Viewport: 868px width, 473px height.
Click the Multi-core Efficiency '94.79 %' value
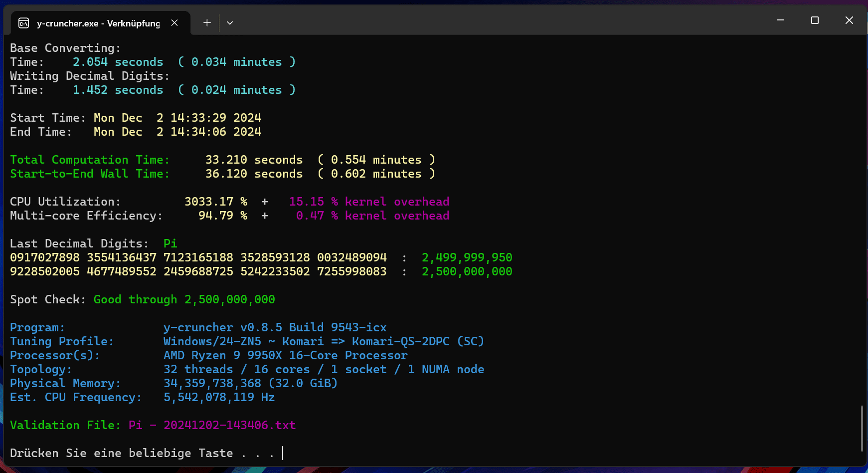point(223,216)
